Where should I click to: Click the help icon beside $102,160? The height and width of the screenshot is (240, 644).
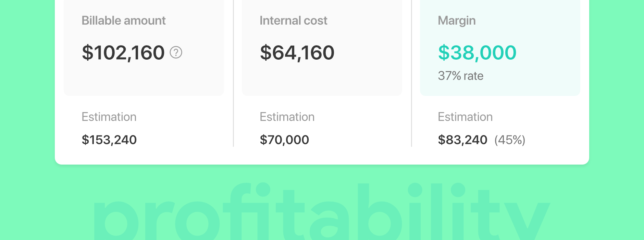[x=176, y=52]
